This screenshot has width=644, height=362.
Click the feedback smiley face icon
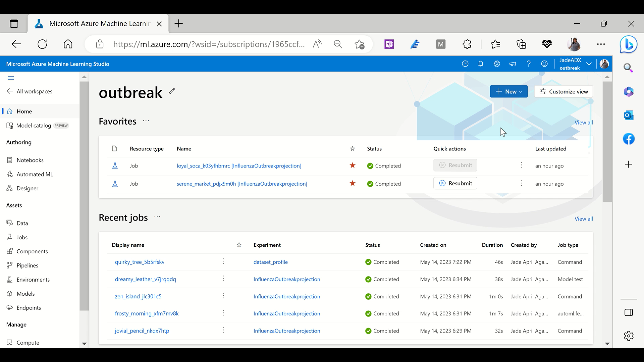(x=544, y=64)
